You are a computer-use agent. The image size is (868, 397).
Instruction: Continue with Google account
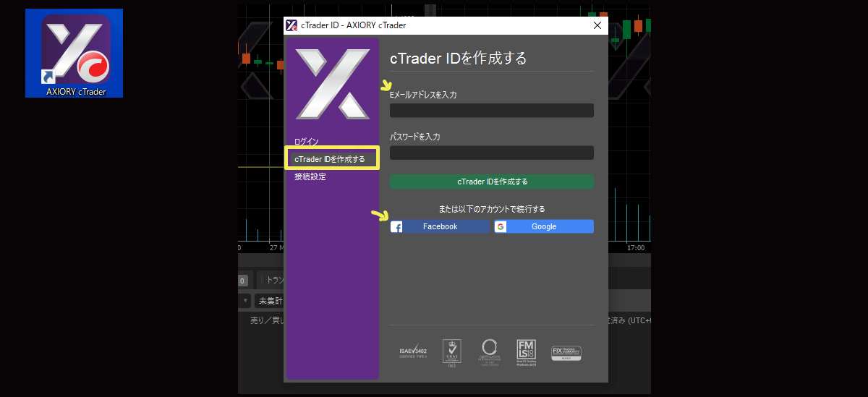tap(544, 226)
